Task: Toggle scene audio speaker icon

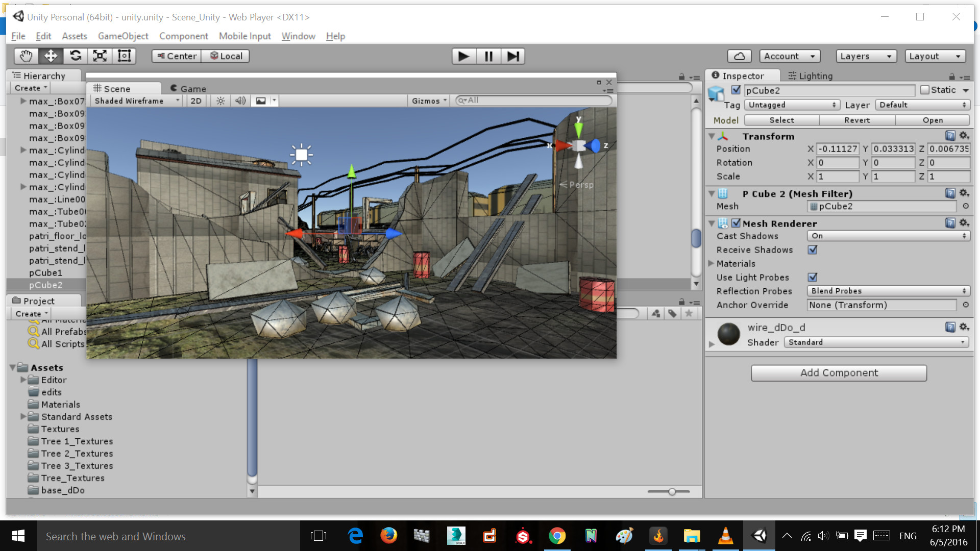Action: click(240, 101)
